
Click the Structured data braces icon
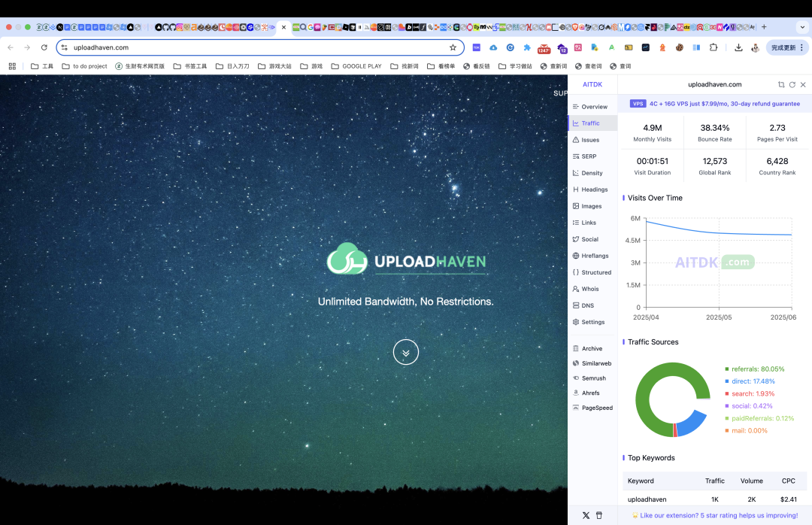[576, 272]
